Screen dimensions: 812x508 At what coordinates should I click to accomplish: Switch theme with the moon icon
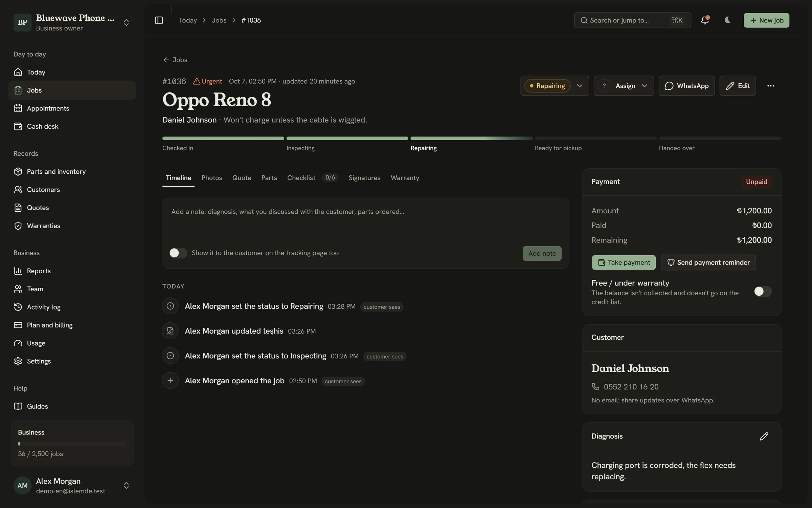coord(727,20)
